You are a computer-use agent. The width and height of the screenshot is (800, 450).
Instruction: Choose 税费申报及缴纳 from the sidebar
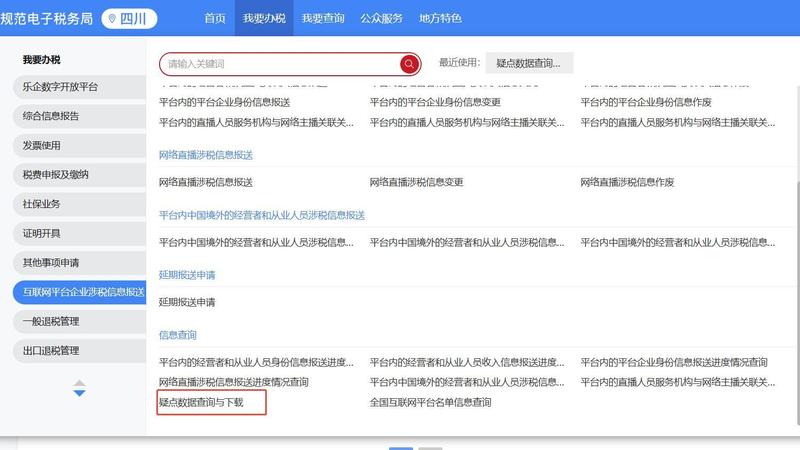56,174
